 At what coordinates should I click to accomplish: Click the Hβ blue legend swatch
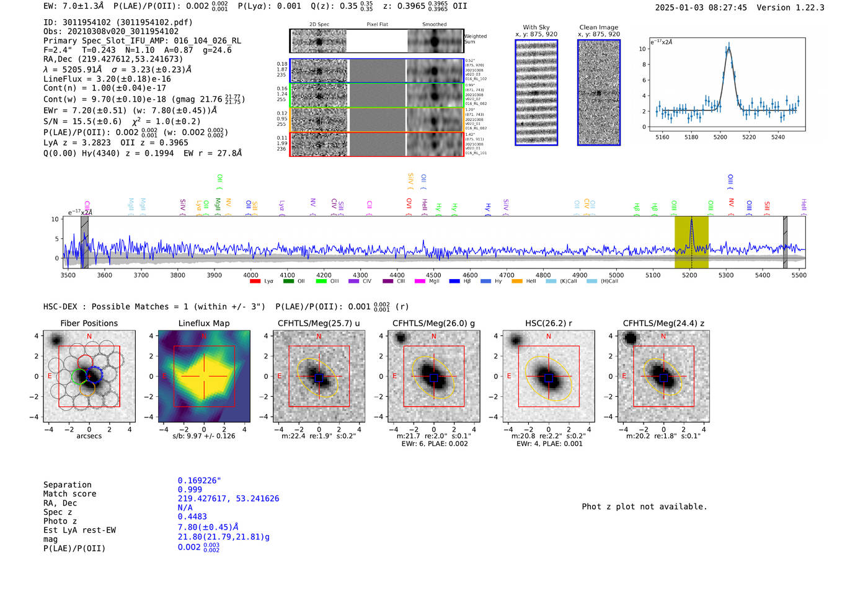pyautogui.click(x=454, y=282)
